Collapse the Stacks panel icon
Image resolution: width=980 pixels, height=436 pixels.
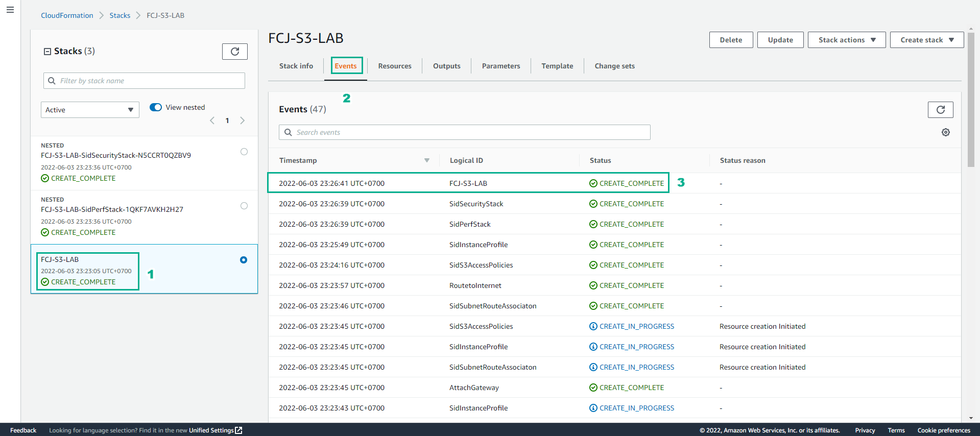point(47,52)
